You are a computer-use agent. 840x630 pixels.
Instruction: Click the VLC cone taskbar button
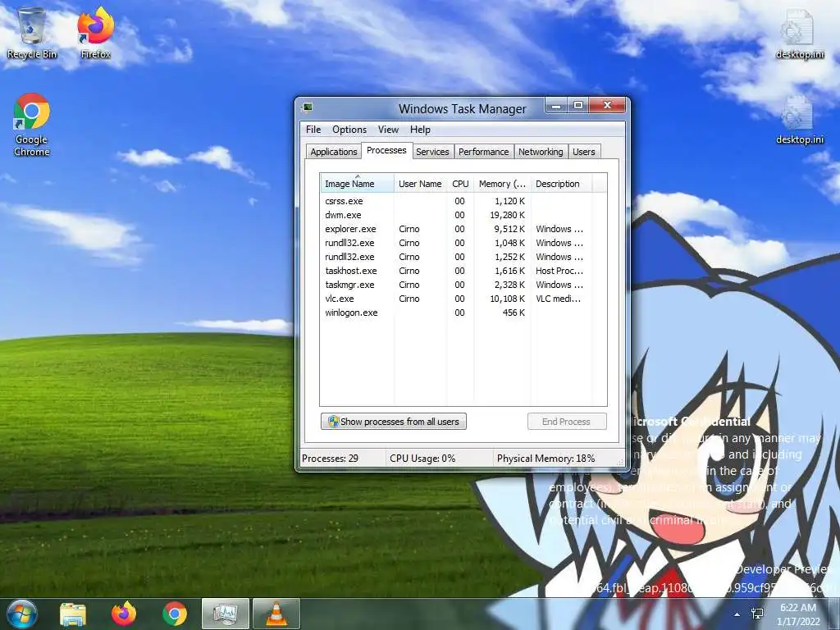pyautogui.click(x=276, y=614)
